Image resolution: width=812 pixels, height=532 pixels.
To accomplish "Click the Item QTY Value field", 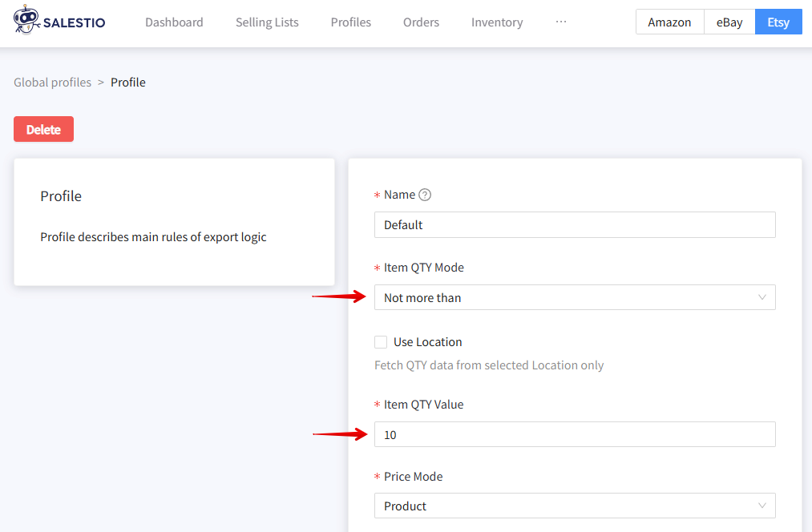I will coord(575,434).
